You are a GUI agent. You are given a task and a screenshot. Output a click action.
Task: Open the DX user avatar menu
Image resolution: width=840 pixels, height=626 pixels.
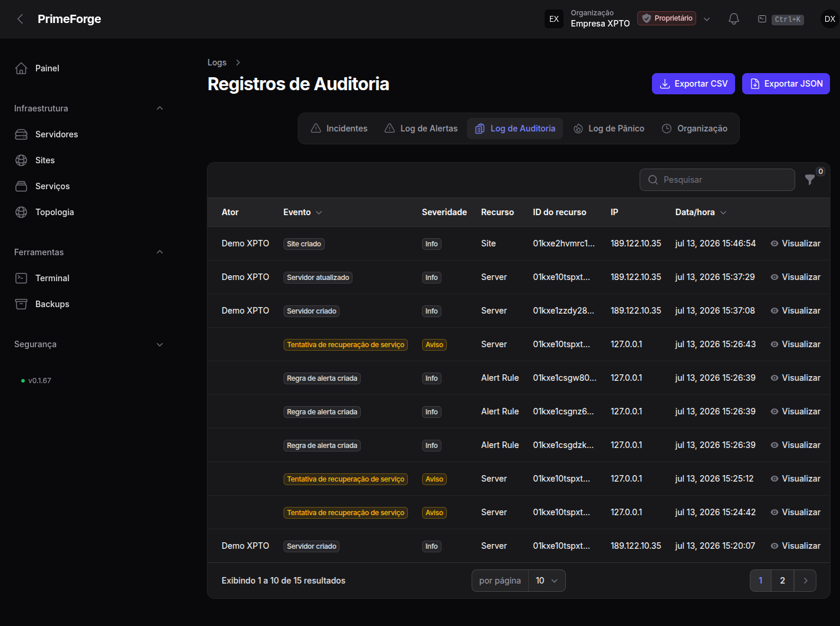coord(829,19)
